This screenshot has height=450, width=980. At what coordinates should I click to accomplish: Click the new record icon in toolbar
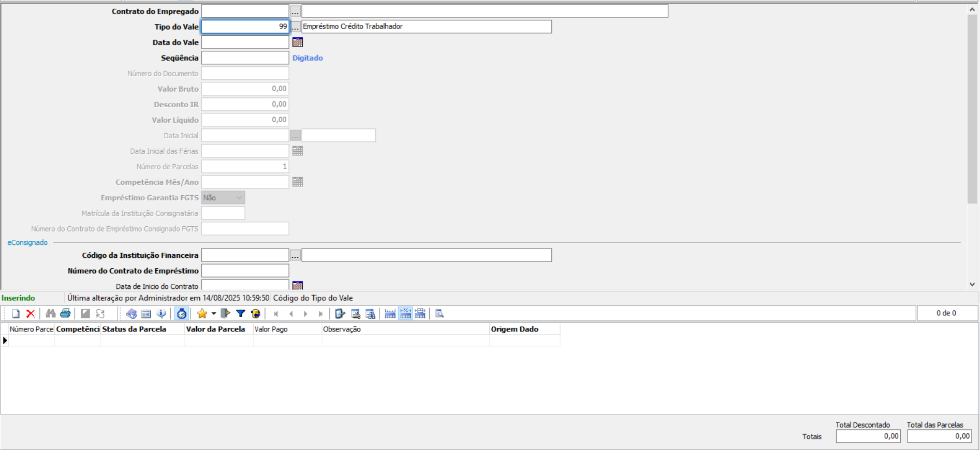tap(16, 314)
